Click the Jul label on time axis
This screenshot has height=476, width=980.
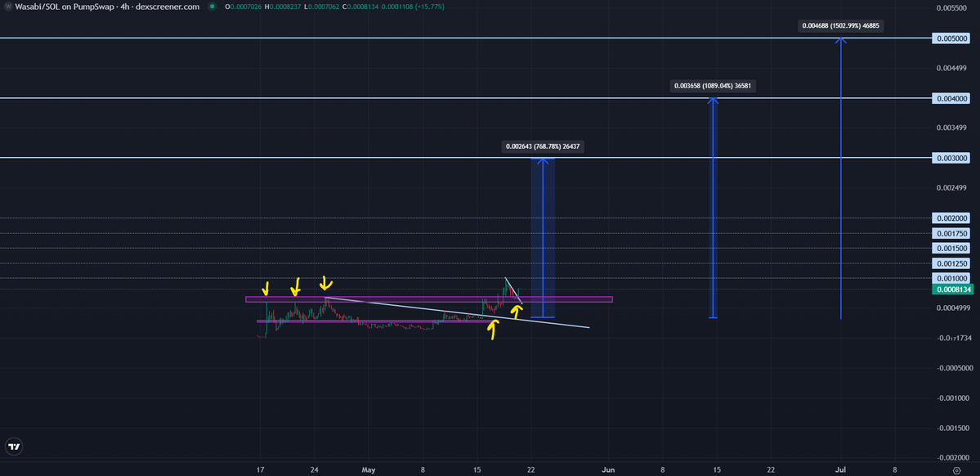coord(840,469)
